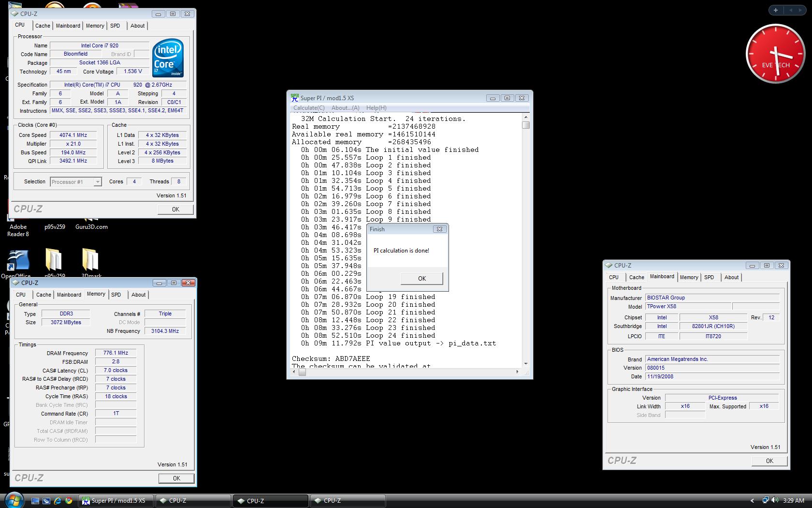Click the CPU-Z title bar icon of Memory window
812x508 pixels.
coord(16,283)
